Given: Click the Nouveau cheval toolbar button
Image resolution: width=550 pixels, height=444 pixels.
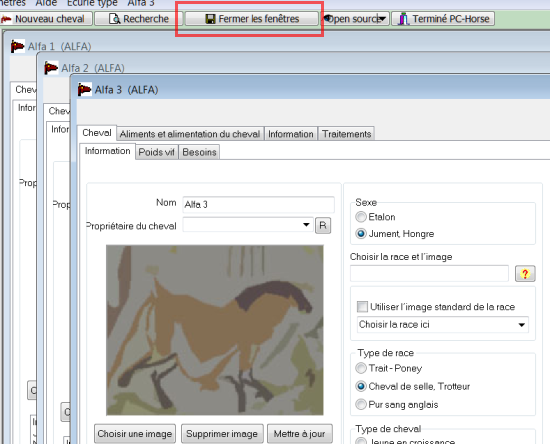Looking at the screenshot, I should [x=46, y=19].
